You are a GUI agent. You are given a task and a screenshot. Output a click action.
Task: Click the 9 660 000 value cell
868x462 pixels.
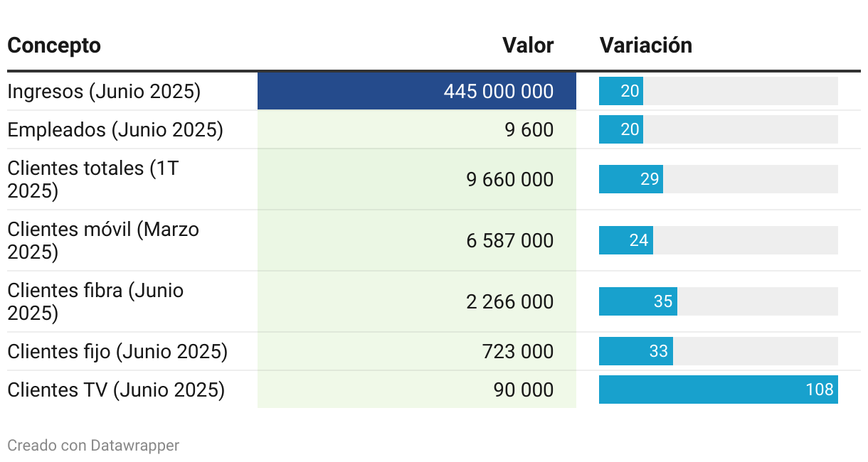(509, 180)
